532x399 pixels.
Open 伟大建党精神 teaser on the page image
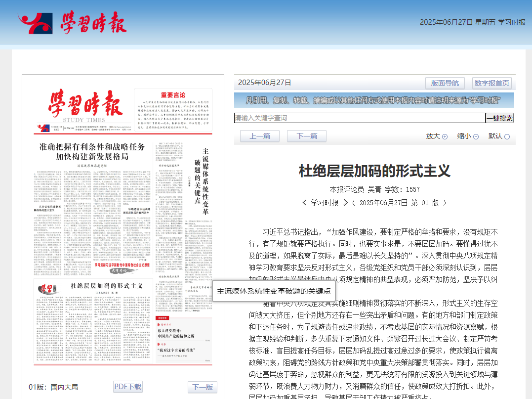click(176, 333)
